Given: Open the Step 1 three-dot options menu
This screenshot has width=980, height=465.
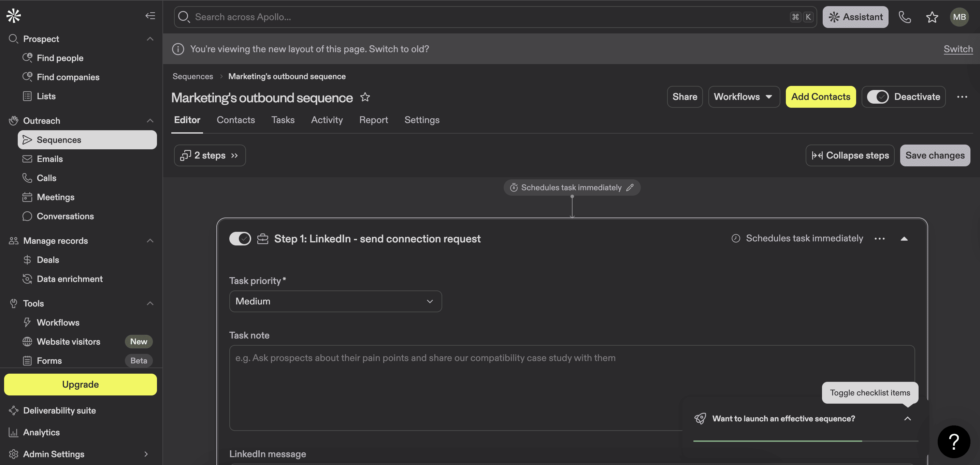Looking at the screenshot, I should (x=880, y=239).
